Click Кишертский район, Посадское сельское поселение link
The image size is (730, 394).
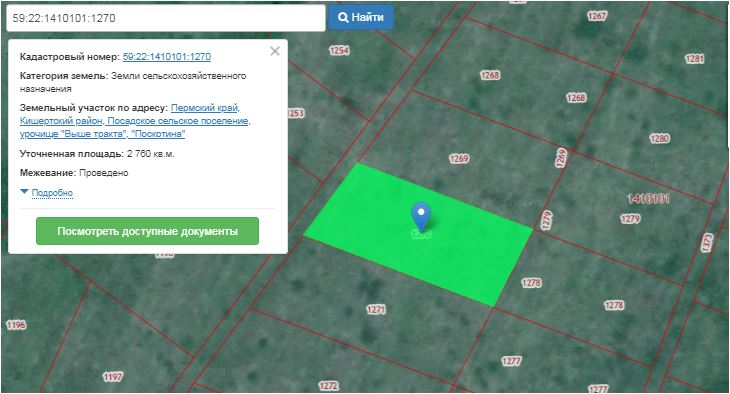[x=135, y=121]
